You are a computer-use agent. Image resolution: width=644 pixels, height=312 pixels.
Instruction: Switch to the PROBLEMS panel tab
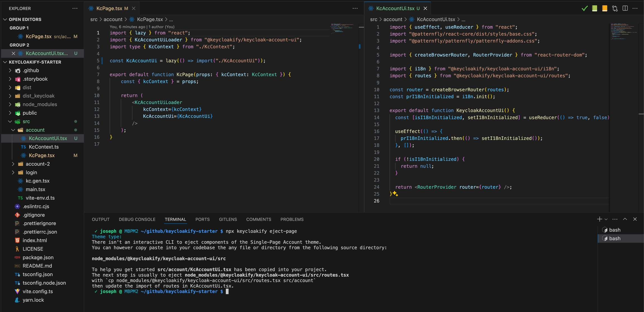(x=292, y=219)
